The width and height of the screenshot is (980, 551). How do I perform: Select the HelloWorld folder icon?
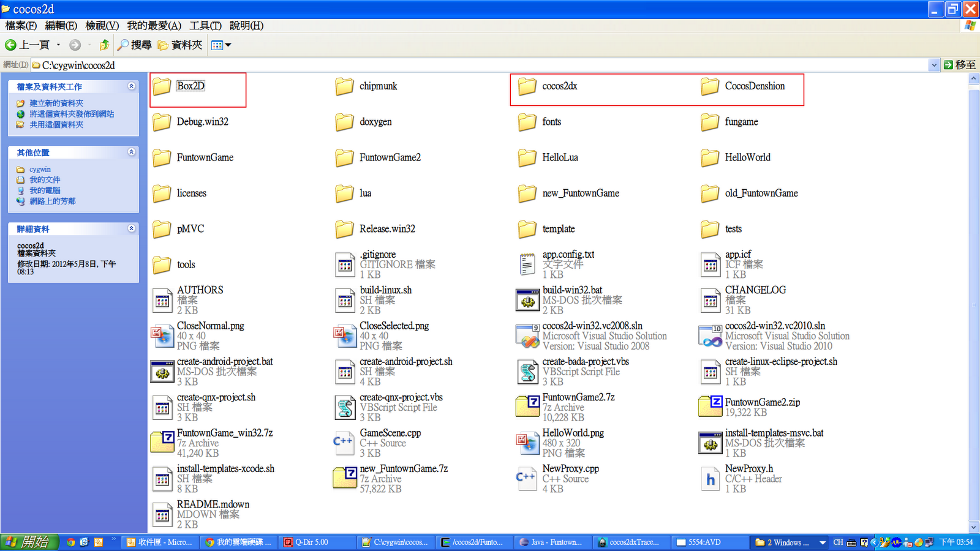point(710,157)
